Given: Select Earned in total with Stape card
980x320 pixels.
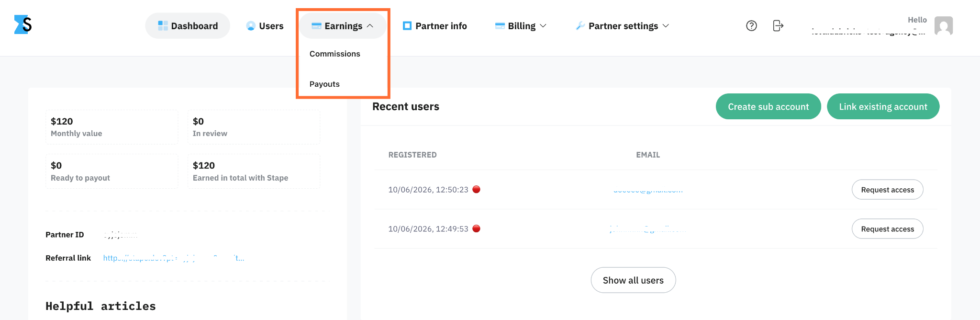Looking at the screenshot, I should tap(254, 171).
